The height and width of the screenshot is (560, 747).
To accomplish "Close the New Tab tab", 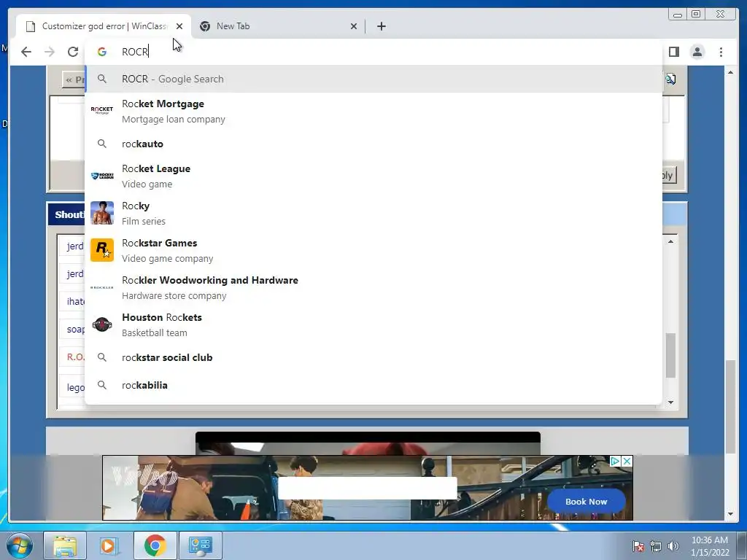I will pyautogui.click(x=354, y=26).
